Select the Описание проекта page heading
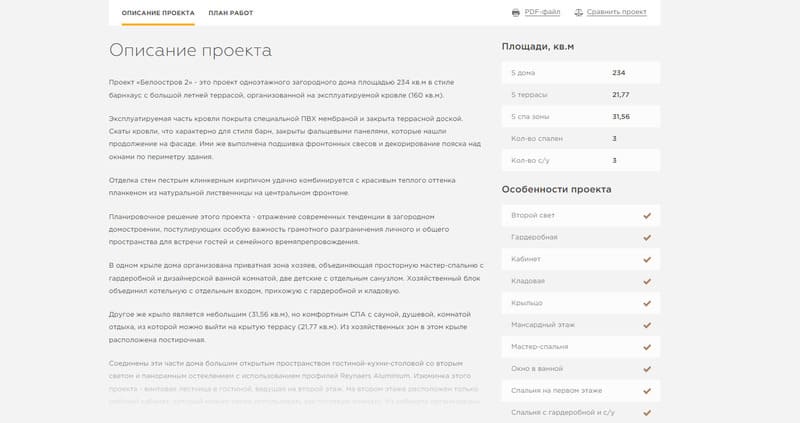 coord(190,51)
